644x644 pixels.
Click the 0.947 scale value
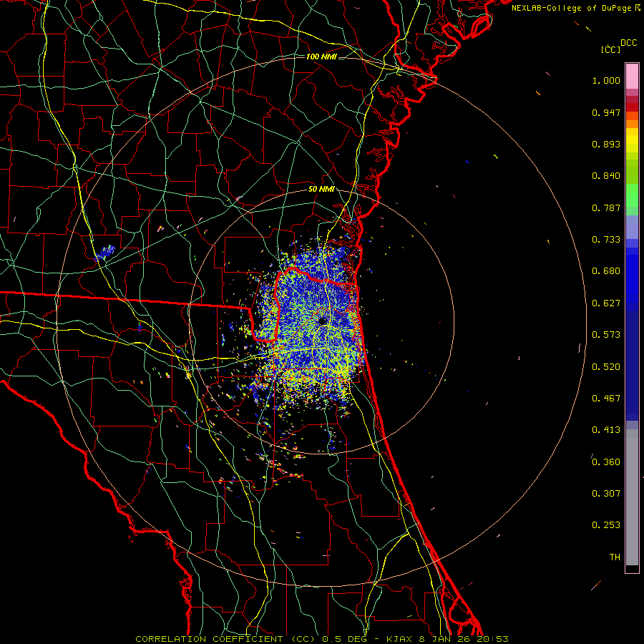pyautogui.click(x=606, y=112)
